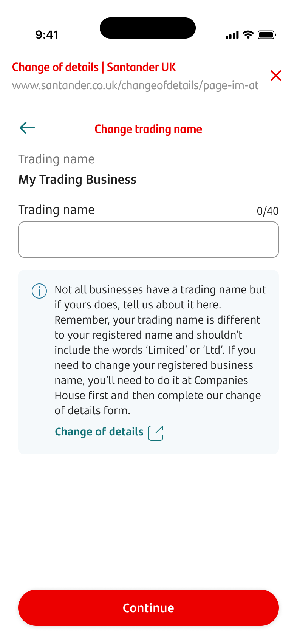The height and width of the screenshot is (644, 297).
Task: Tap the black Dynamic Island pill
Action: pos(148,28)
